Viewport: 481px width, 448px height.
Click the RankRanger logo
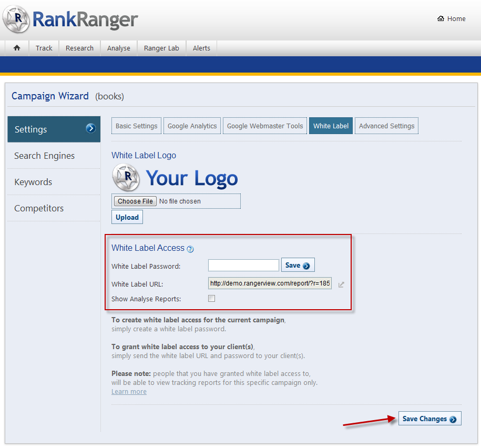(70, 19)
